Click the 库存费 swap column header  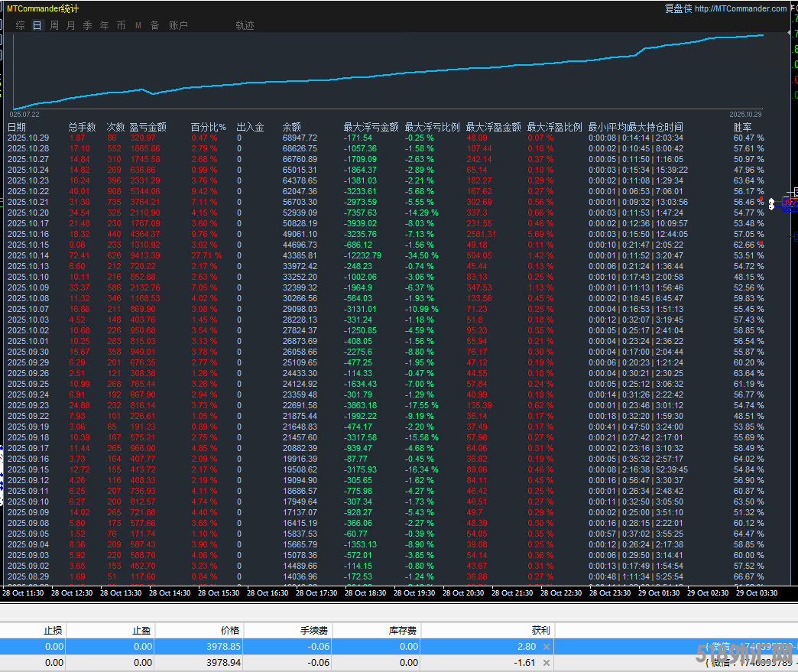[403, 631]
